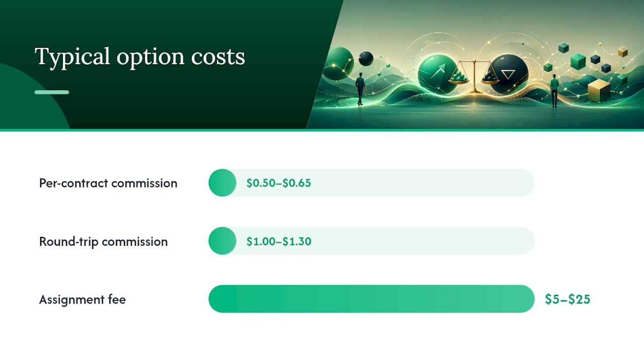Click the green circle on Round-trip bar
Image resolution: width=644 pixels, height=362 pixels.
pos(222,241)
